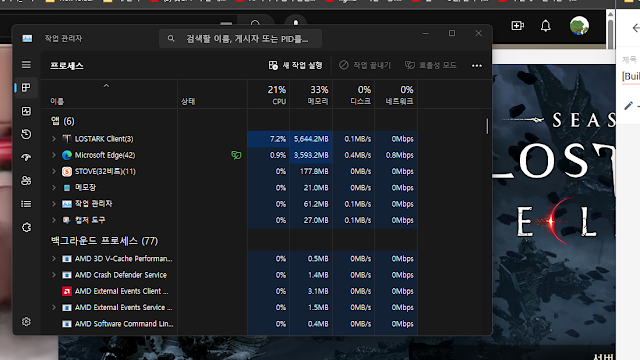Expand AMD External Events Service row

(53, 307)
